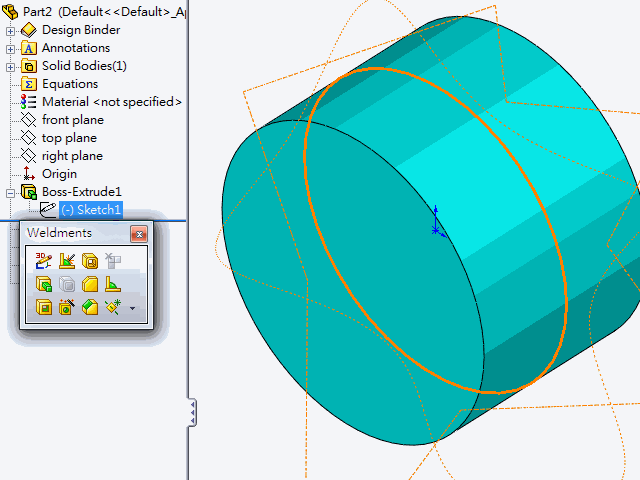
Task: Expand the Solid Bodies(1) folder
Action: 10,67
